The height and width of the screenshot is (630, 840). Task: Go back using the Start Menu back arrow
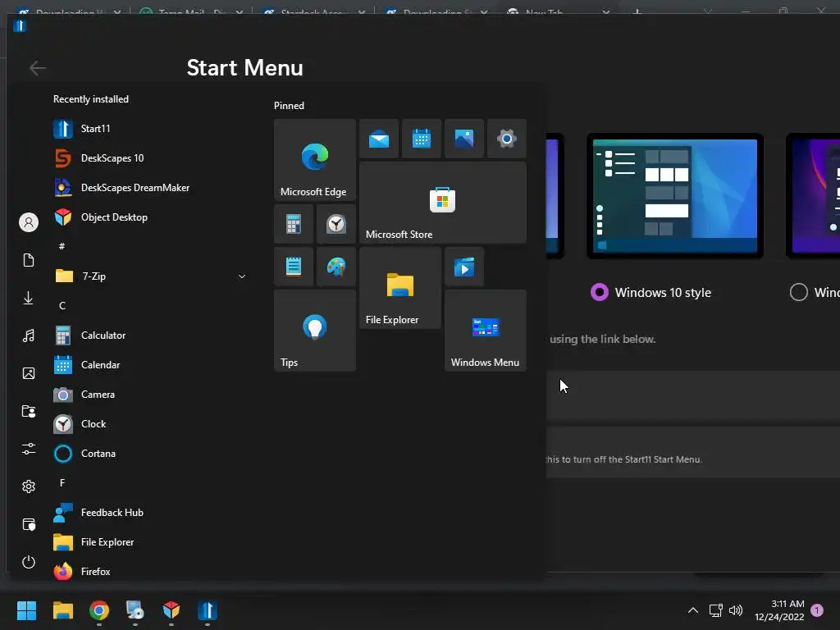[x=38, y=68]
